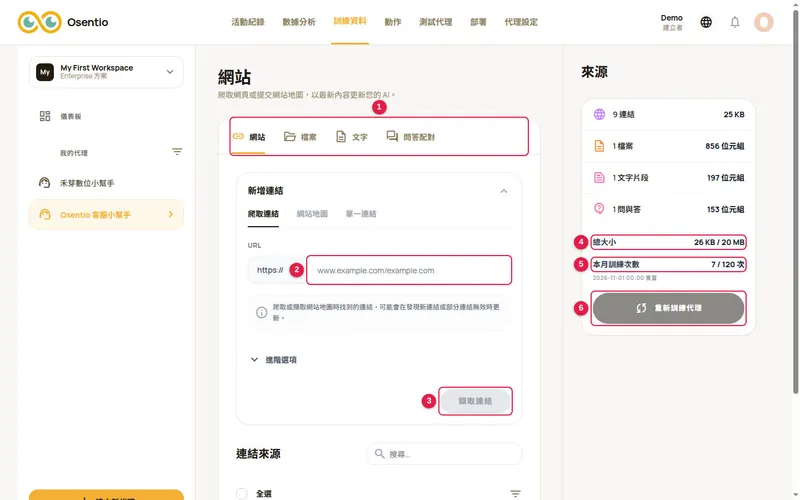Click the info circle icon in notice

pos(261,312)
